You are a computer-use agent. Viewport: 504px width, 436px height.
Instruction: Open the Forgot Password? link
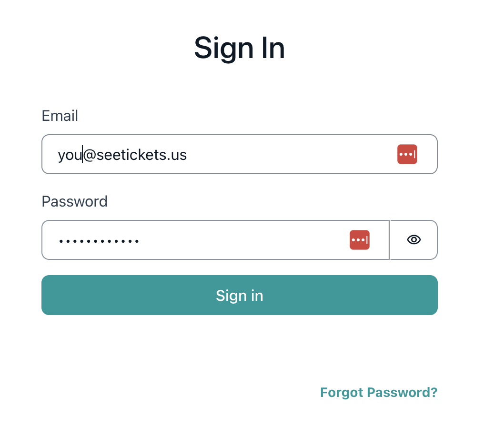pyautogui.click(x=379, y=392)
